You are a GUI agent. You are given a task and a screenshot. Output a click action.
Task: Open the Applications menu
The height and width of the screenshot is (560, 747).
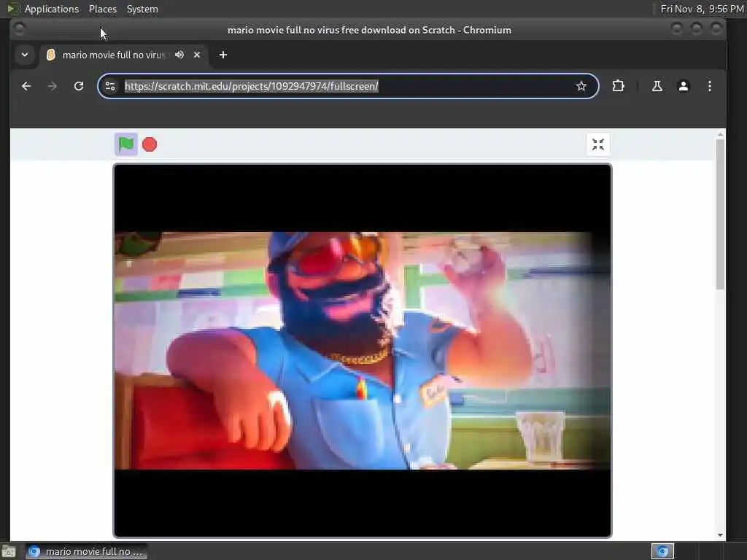point(52,9)
